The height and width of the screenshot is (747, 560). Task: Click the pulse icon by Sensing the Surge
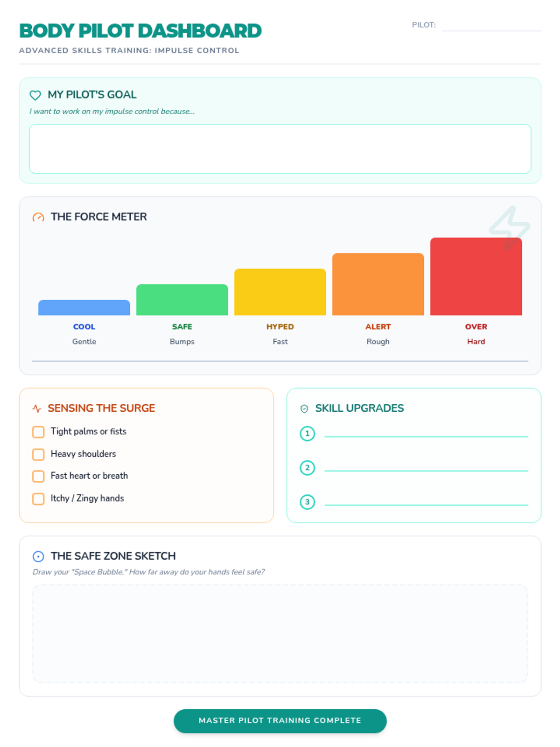pyautogui.click(x=37, y=409)
